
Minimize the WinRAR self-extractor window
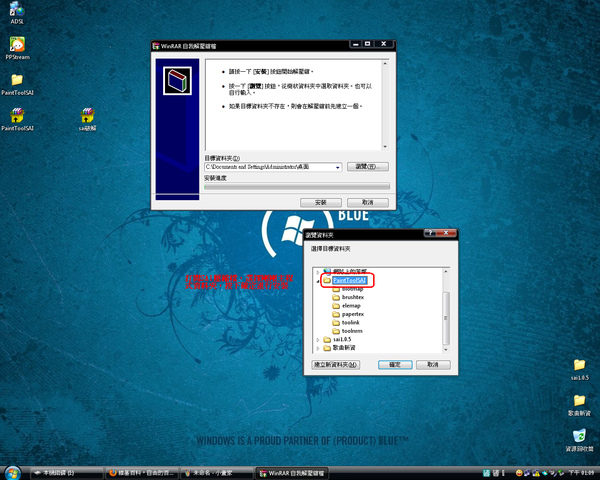click(355, 44)
